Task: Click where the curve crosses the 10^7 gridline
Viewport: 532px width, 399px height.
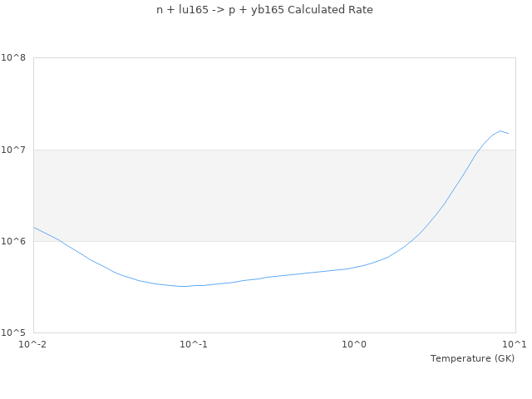Action: [478, 150]
